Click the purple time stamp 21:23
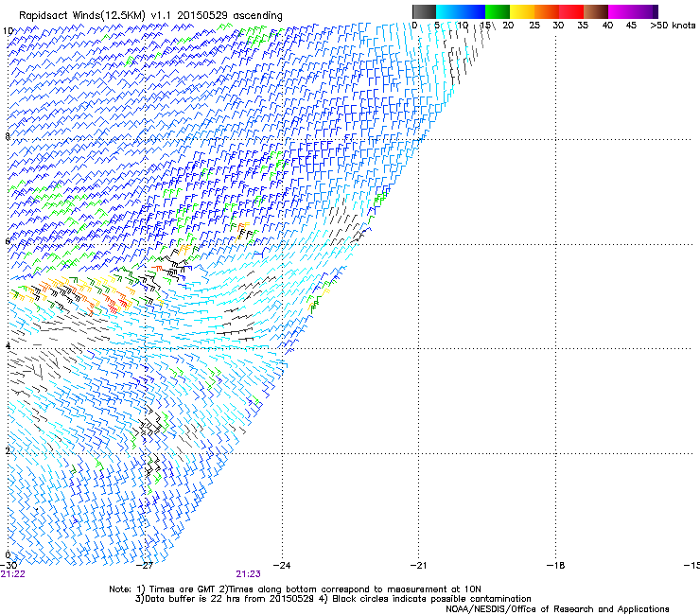 pyautogui.click(x=248, y=574)
